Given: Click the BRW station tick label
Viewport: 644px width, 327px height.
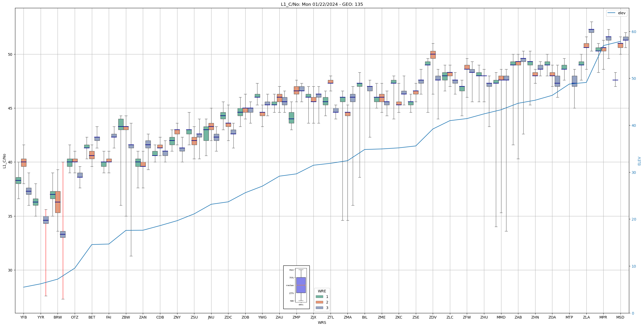Looking at the screenshot, I should pyautogui.click(x=58, y=317).
